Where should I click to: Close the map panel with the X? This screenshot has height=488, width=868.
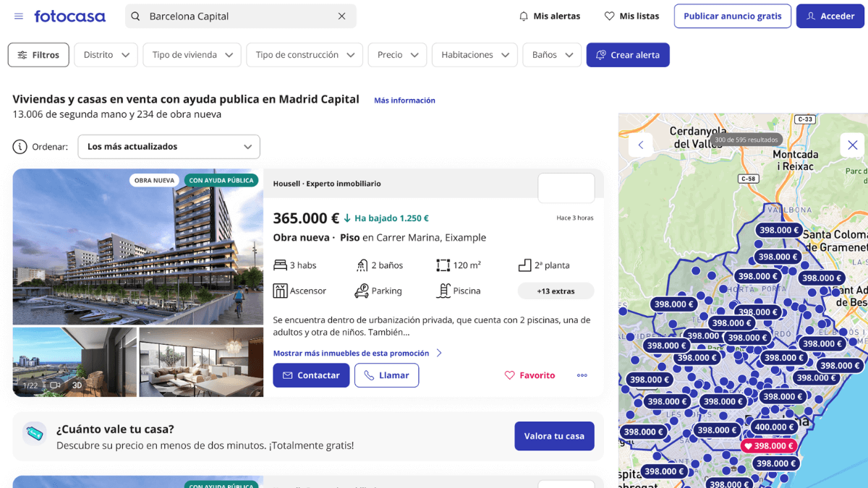[852, 145]
